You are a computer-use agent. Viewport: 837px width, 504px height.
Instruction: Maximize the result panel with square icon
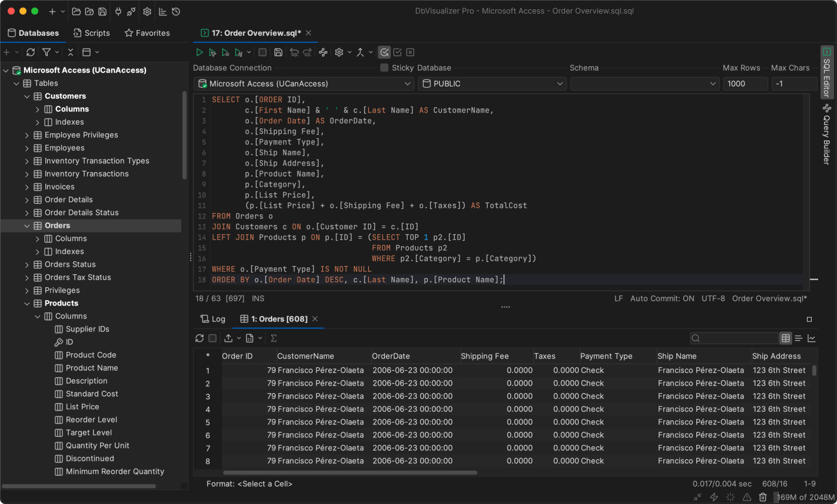pyautogui.click(x=809, y=319)
